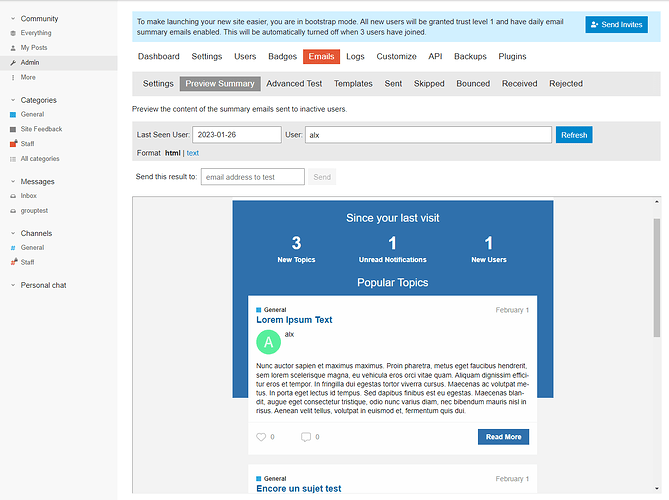669x500 pixels.
Task: Click the Everything layers icon
Action: [x=13, y=33]
